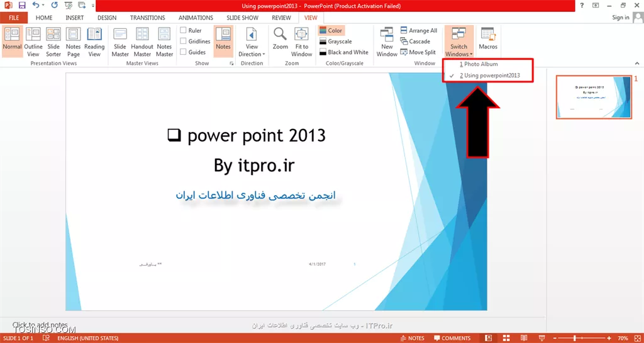
Task: Expand the View Direction dropdown
Action: point(252,42)
